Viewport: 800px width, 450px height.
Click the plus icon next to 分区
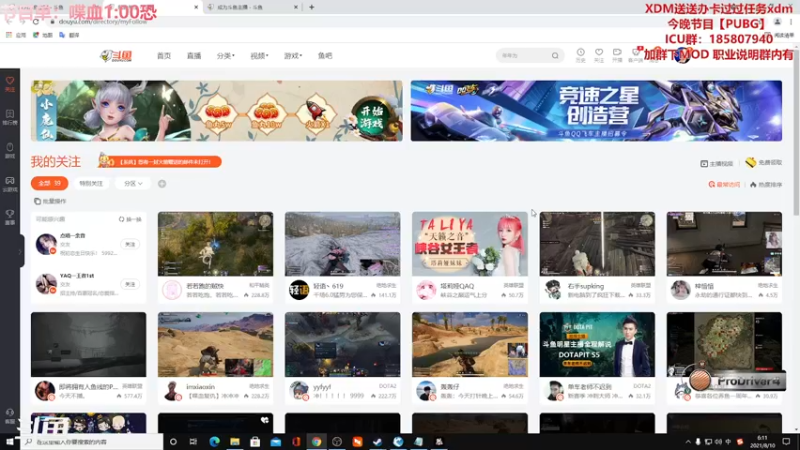click(x=162, y=184)
